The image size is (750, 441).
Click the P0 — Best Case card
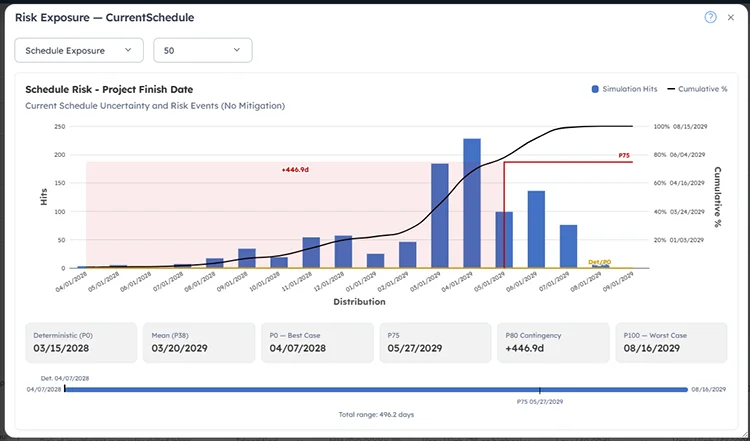click(317, 342)
